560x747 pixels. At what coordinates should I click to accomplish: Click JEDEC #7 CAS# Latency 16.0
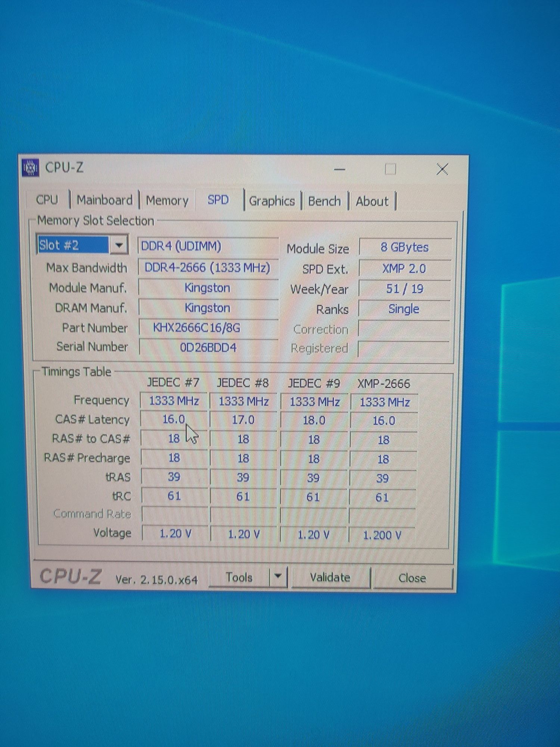pyautogui.click(x=174, y=419)
